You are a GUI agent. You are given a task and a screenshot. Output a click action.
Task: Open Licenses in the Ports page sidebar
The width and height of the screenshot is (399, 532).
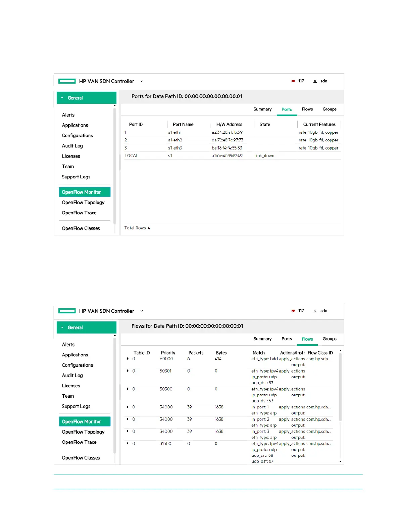tap(71, 156)
